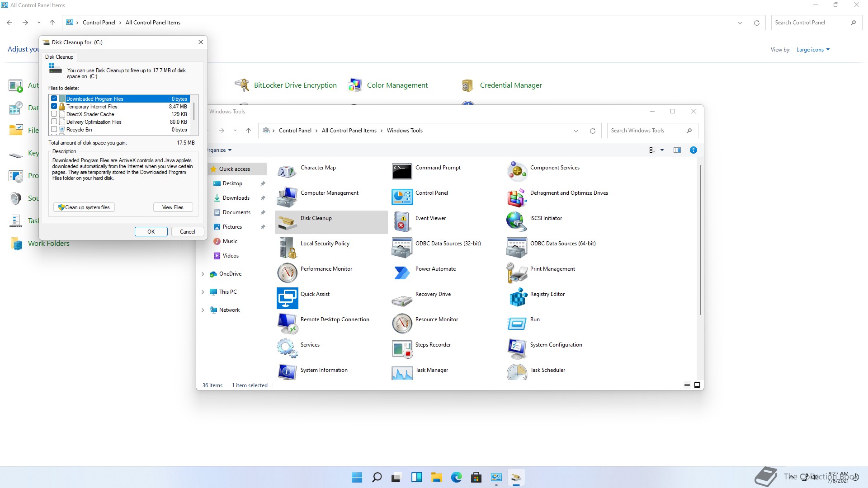868x488 pixels.
Task: Check Recycle Bin checkbox in Disk Cleanup
Action: 54,129
